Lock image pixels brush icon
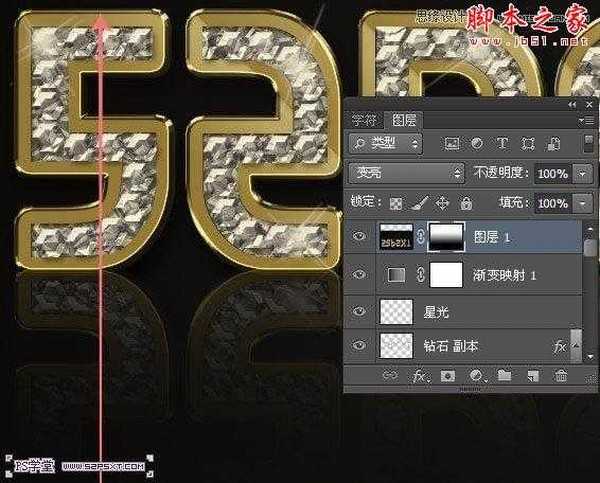This screenshot has width=600, height=483. pos(419,203)
